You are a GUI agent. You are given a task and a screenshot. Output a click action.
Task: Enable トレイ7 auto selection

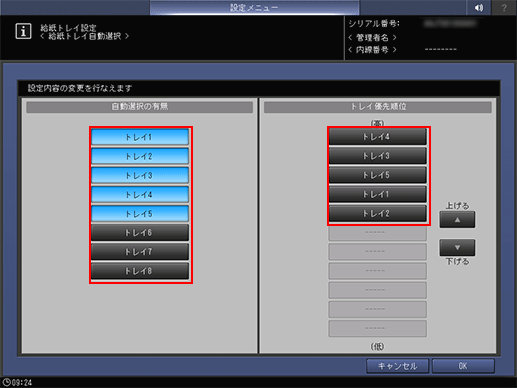click(x=140, y=252)
